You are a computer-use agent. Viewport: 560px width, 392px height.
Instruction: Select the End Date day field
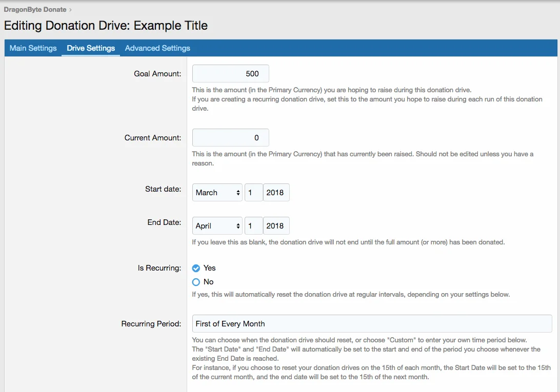253,226
